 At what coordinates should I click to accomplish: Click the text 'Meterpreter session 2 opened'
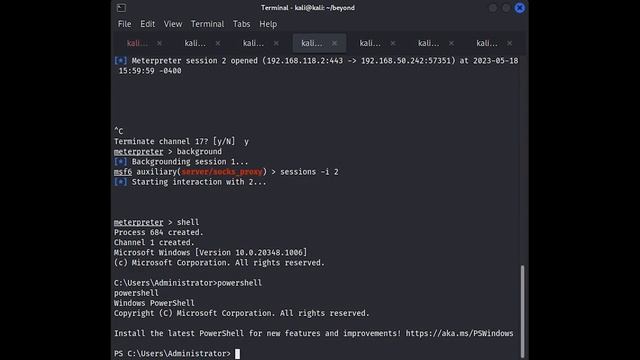click(194, 61)
